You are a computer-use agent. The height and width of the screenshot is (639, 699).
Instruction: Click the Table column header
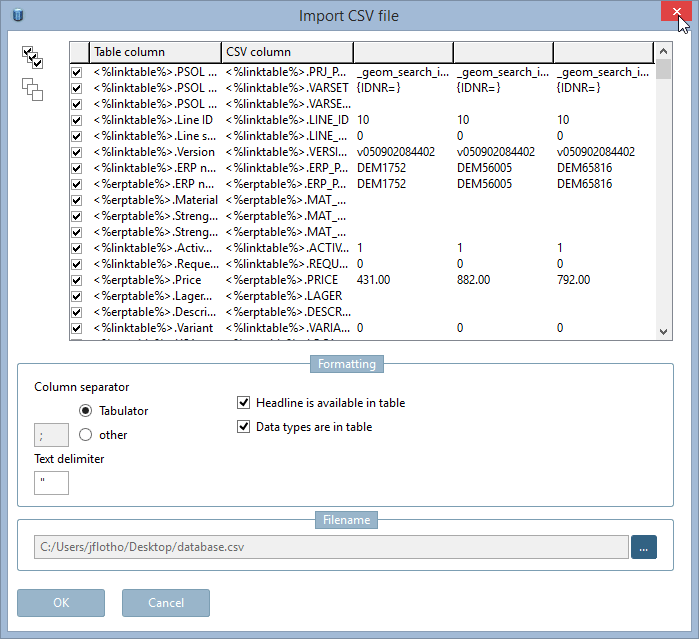tap(155, 52)
